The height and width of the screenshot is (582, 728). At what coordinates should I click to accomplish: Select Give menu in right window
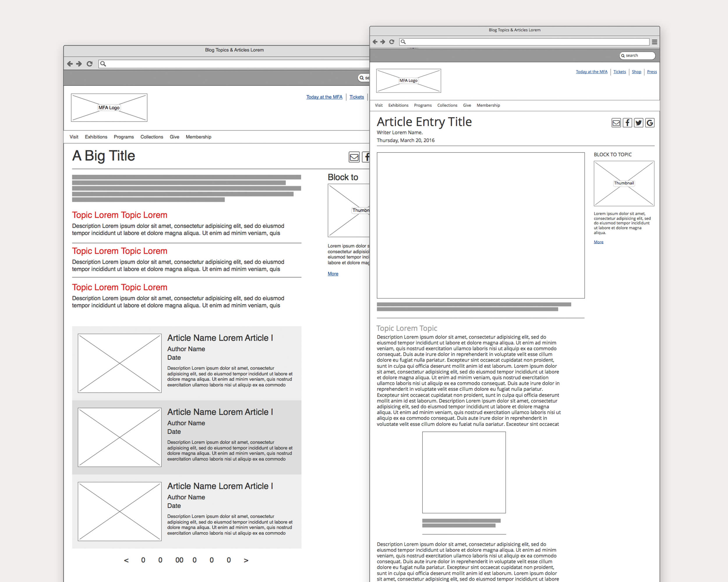click(467, 105)
